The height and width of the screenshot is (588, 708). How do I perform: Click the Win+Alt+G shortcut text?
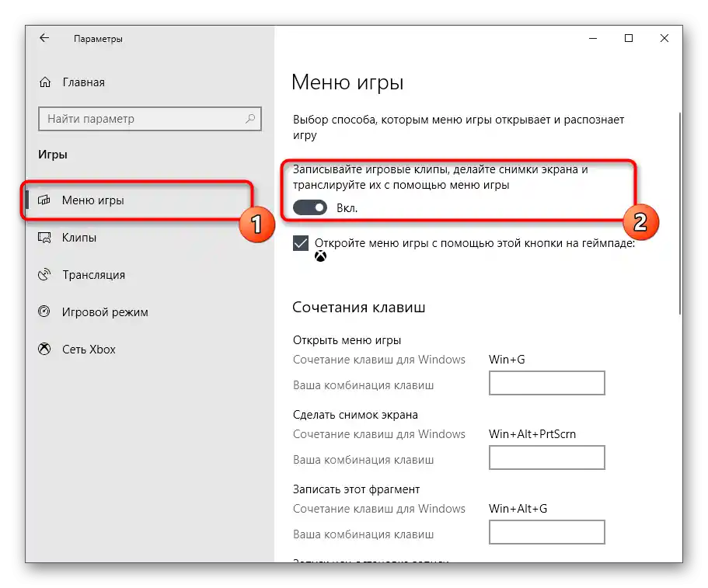point(518,508)
